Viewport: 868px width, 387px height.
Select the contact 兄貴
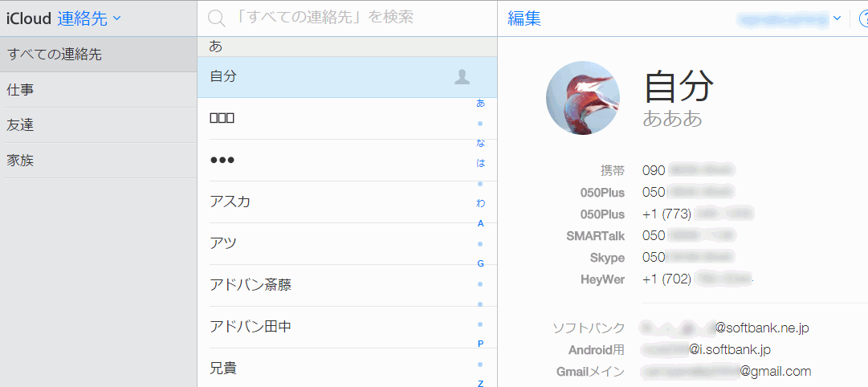pyautogui.click(x=222, y=369)
